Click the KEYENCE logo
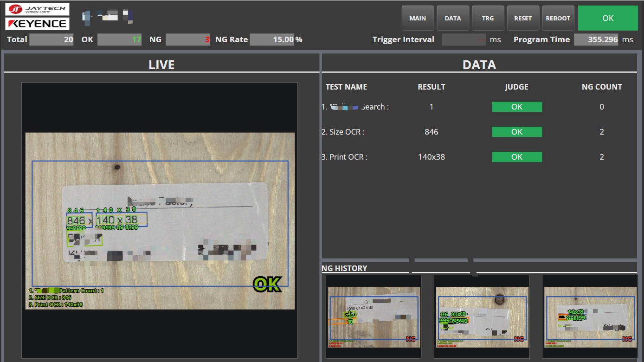Image resolution: width=644 pixels, height=362 pixels. point(37,24)
